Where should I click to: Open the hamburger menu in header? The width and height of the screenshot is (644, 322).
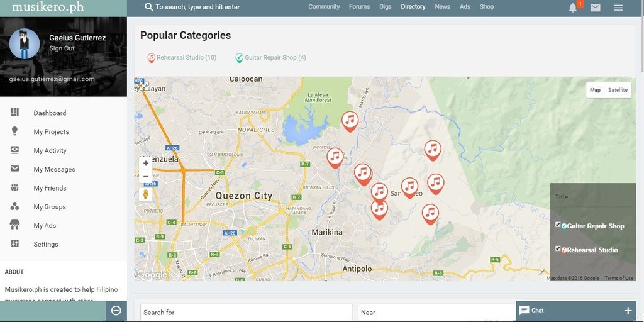point(618,8)
